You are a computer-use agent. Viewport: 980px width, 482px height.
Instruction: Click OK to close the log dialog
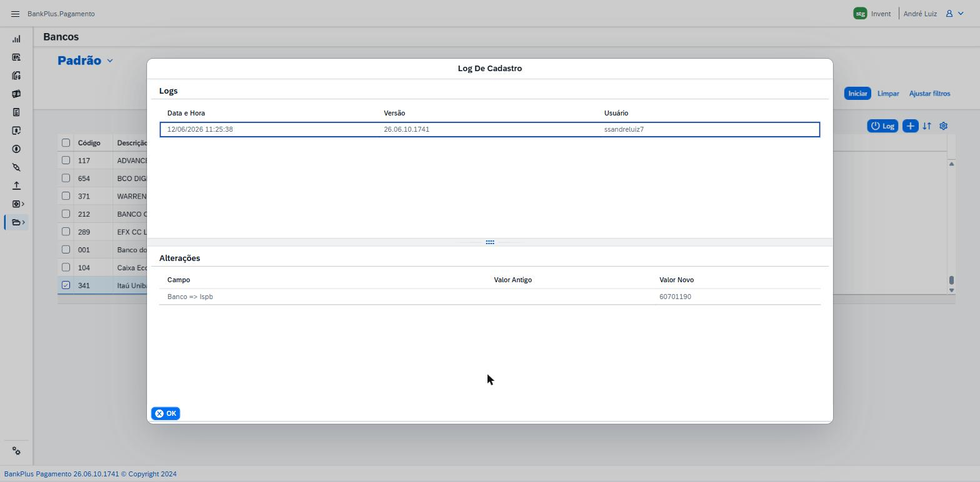pyautogui.click(x=166, y=414)
